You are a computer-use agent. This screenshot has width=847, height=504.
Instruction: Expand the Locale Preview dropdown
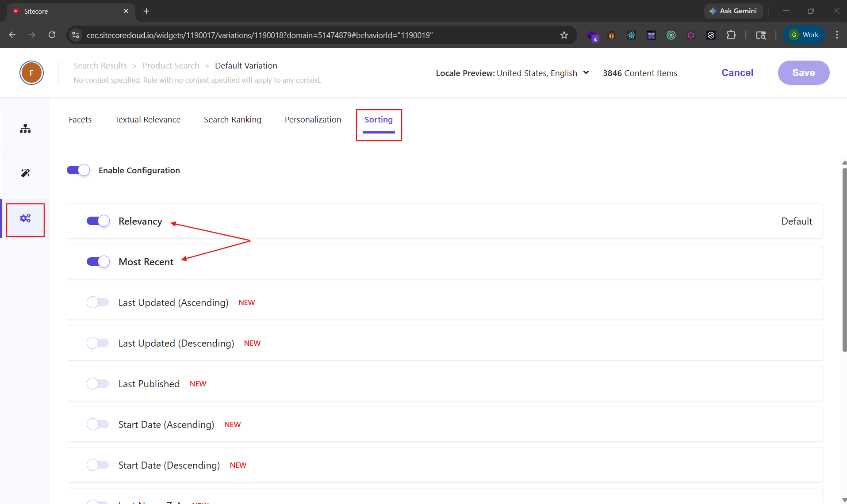[x=586, y=73]
